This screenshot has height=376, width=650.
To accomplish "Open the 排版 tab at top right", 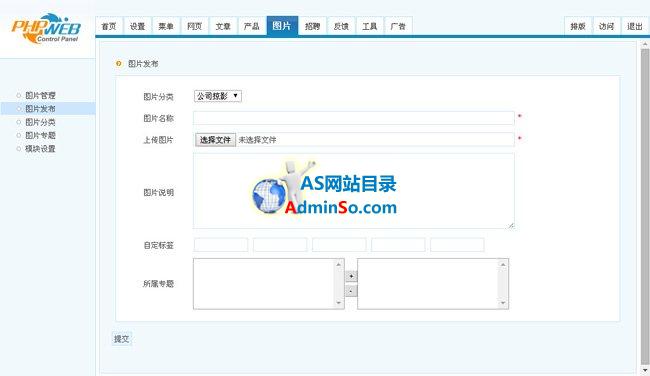I will tap(578, 27).
